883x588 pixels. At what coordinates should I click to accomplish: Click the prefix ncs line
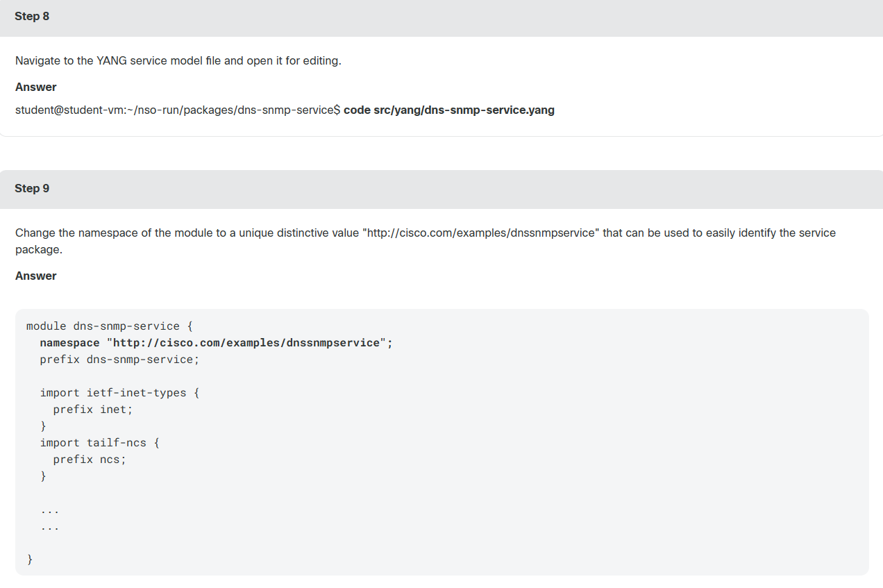(90, 460)
